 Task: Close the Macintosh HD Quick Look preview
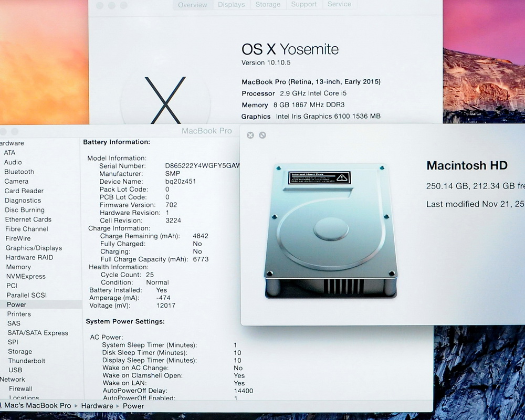point(250,135)
